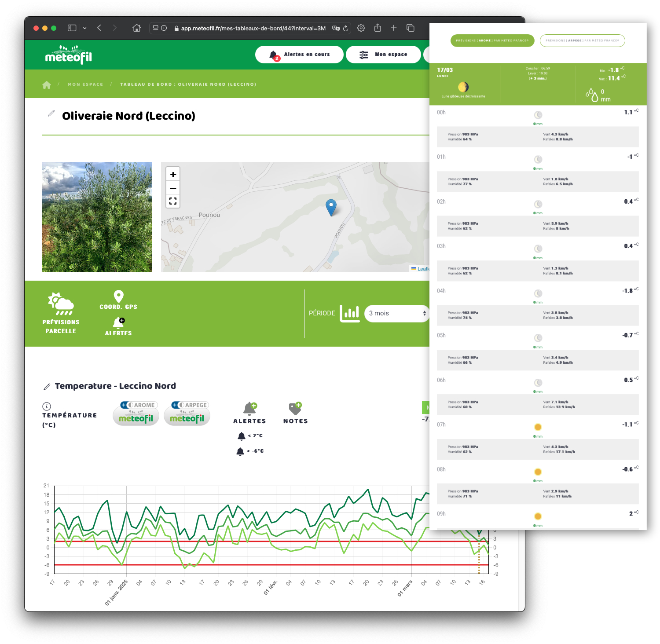Click the olive tree parcel photo
Viewport: 660px width, 644px height.
97,217
